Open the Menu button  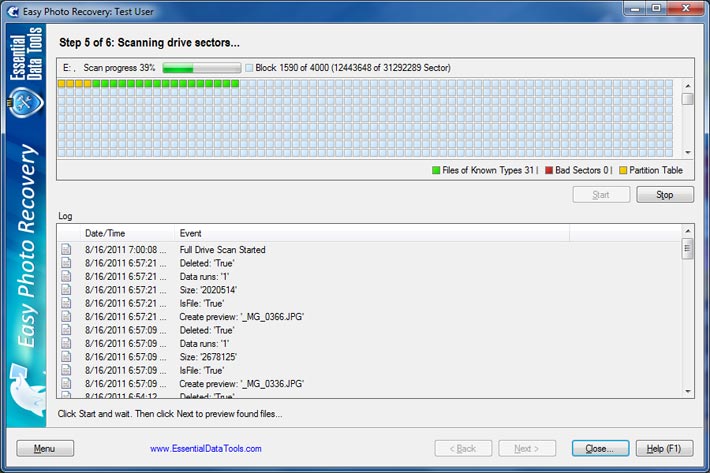[45, 449]
